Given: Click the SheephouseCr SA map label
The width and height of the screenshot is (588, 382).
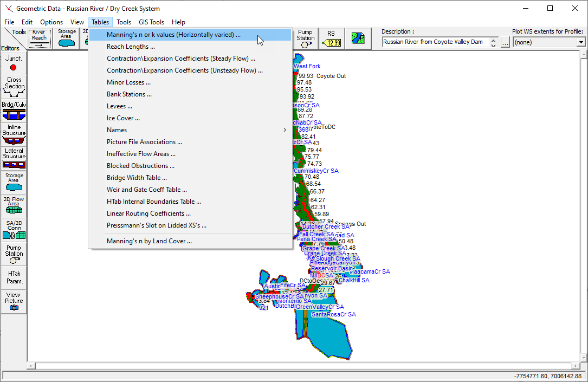Looking at the screenshot, I should tap(280, 296).
